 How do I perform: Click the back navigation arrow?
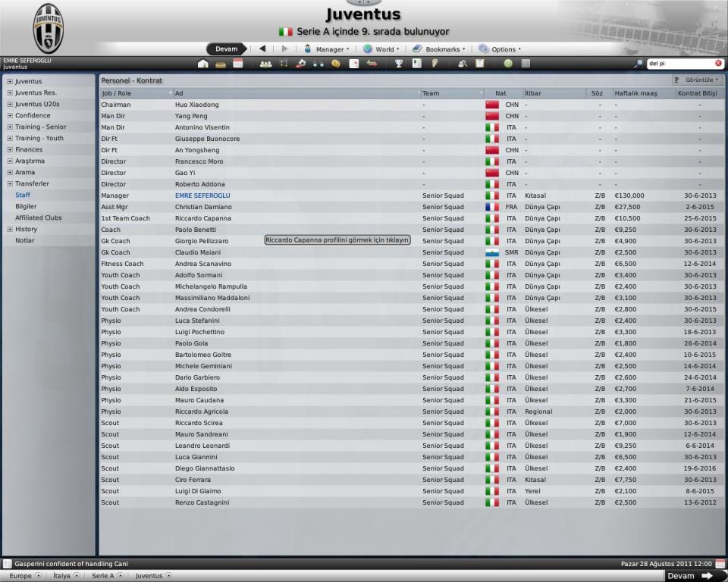(x=262, y=48)
